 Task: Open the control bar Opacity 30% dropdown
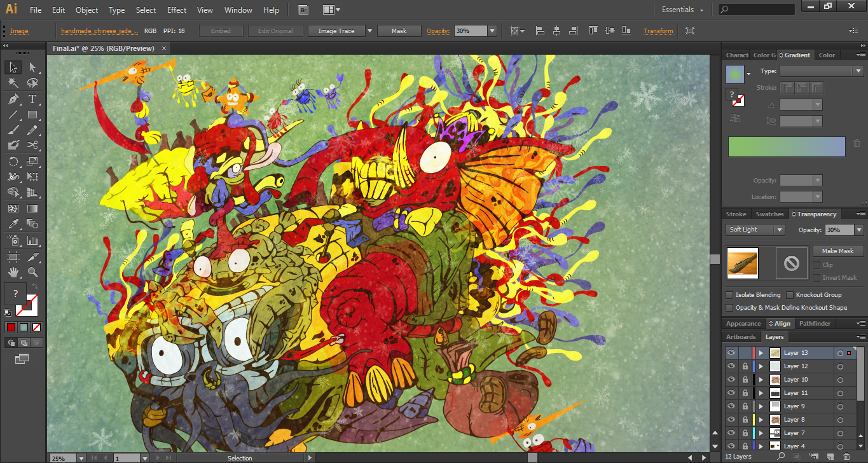[x=492, y=31]
